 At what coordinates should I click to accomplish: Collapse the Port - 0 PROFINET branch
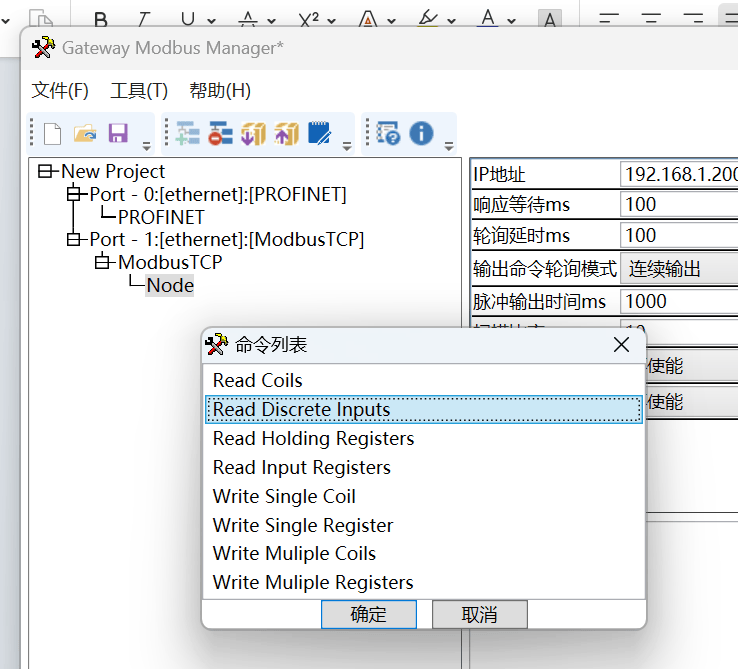point(74,193)
